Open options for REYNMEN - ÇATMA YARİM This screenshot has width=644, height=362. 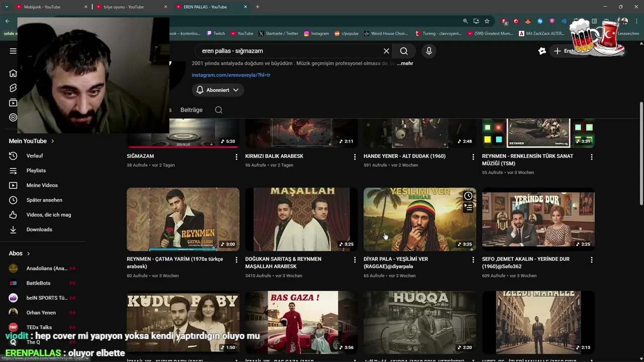tap(236, 260)
